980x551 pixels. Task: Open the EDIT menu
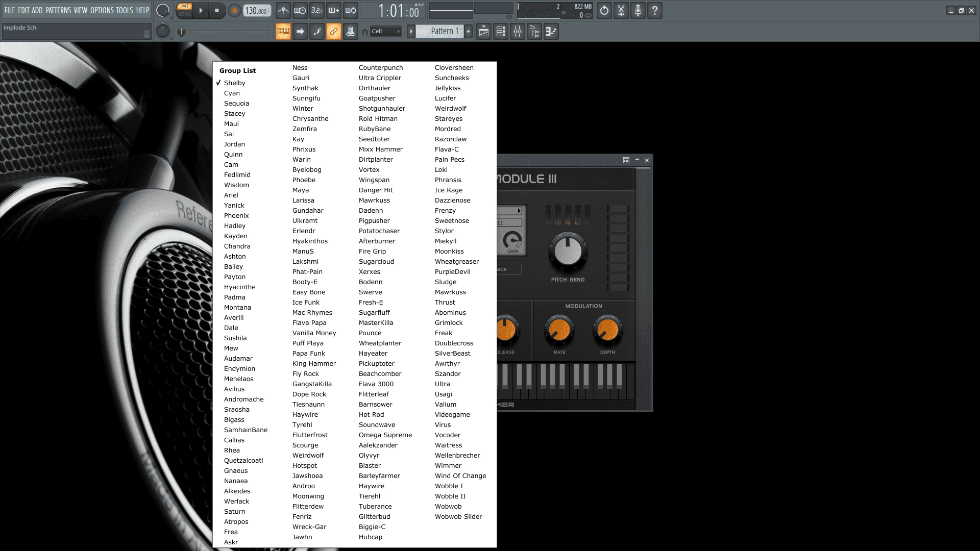[x=23, y=10]
